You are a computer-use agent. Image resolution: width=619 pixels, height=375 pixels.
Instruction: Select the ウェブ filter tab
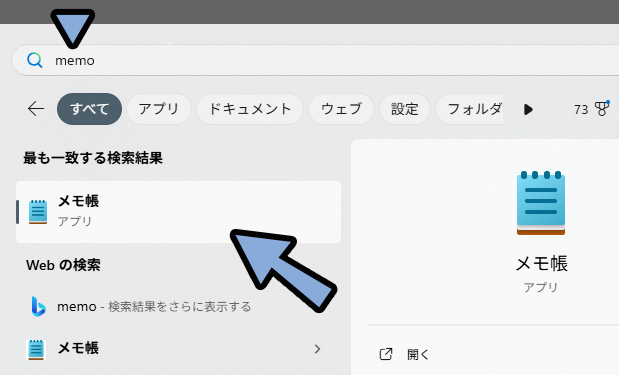click(x=341, y=109)
